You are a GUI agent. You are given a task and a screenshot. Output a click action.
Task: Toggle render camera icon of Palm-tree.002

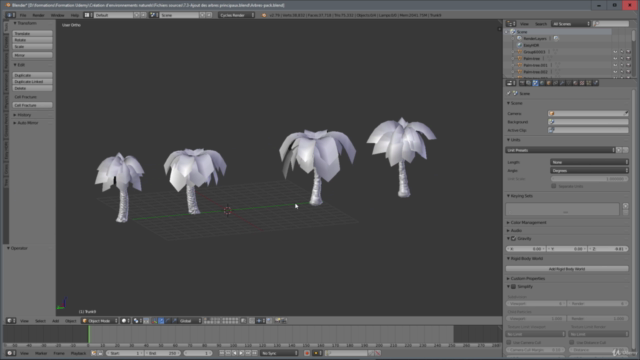[x=628, y=72]
